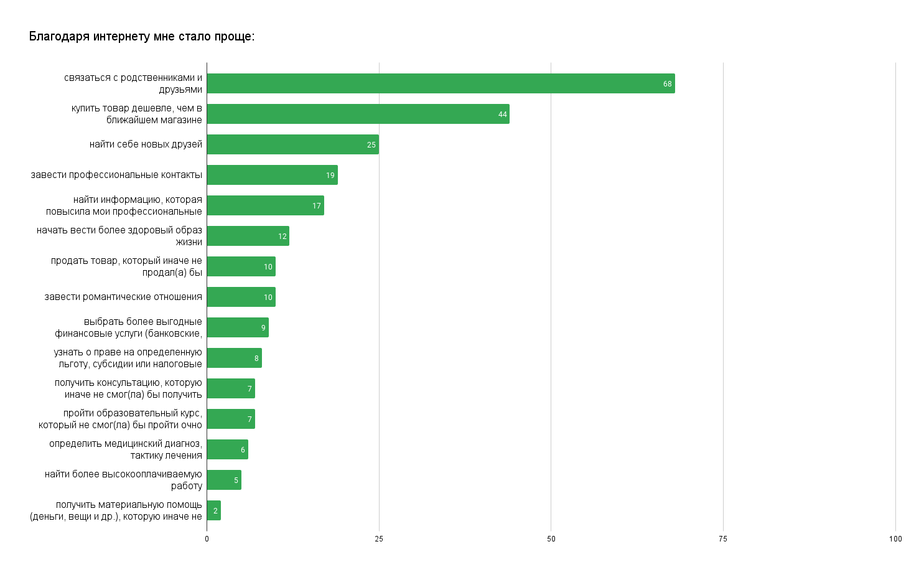Click the 'связаться с родственниками и друзьями' label
The height and width of the screenshot is (572, 924).
click(133, 83)
